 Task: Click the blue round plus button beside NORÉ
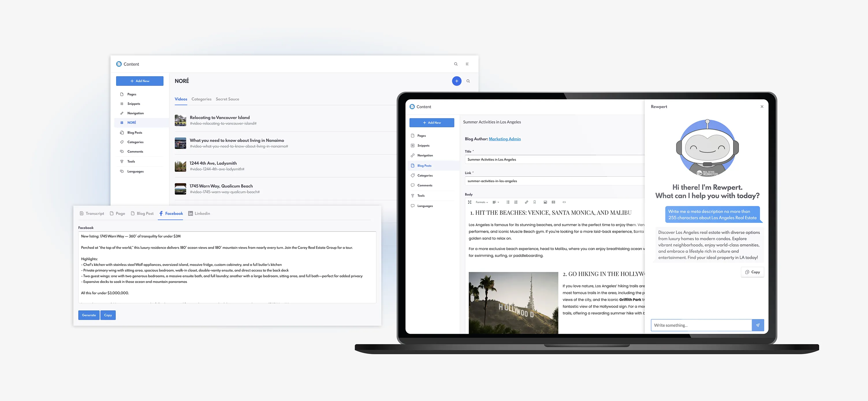[x=457, y=81]
